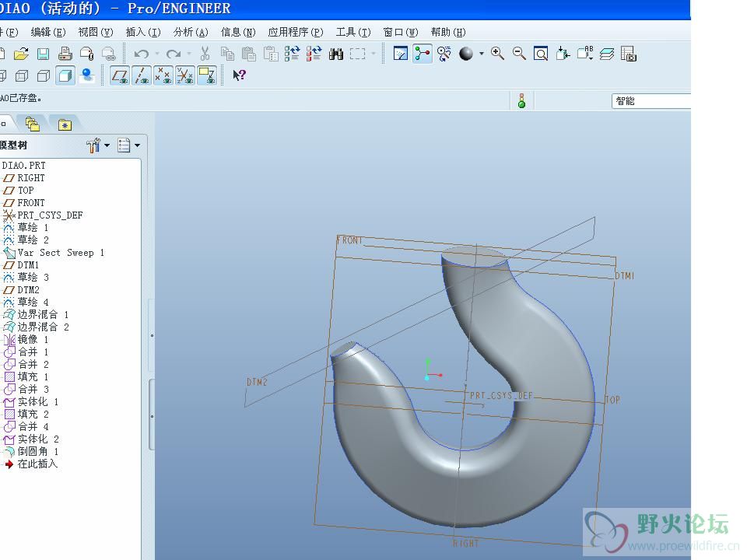Click the Copy icon in the toolbar
Image resolution: width=747 pixels, height=560 pixels.
[227, 54]
